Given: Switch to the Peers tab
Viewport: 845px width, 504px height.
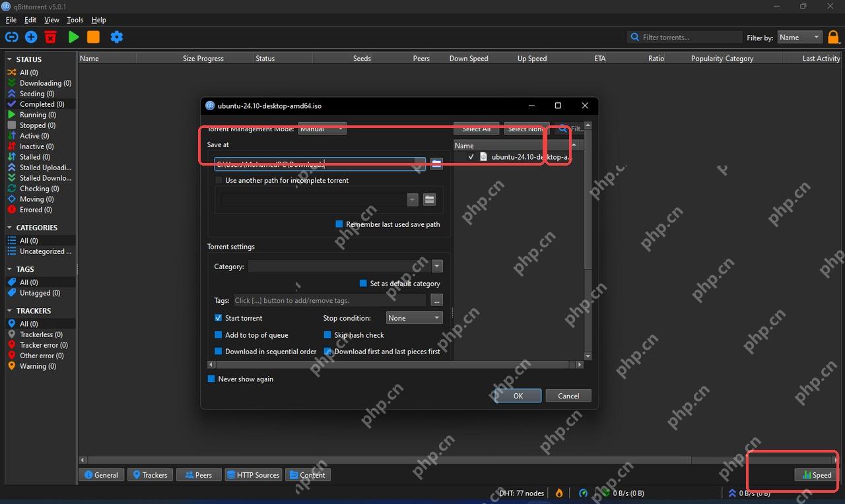Looking at the screenshot, I should pos(198,475).
